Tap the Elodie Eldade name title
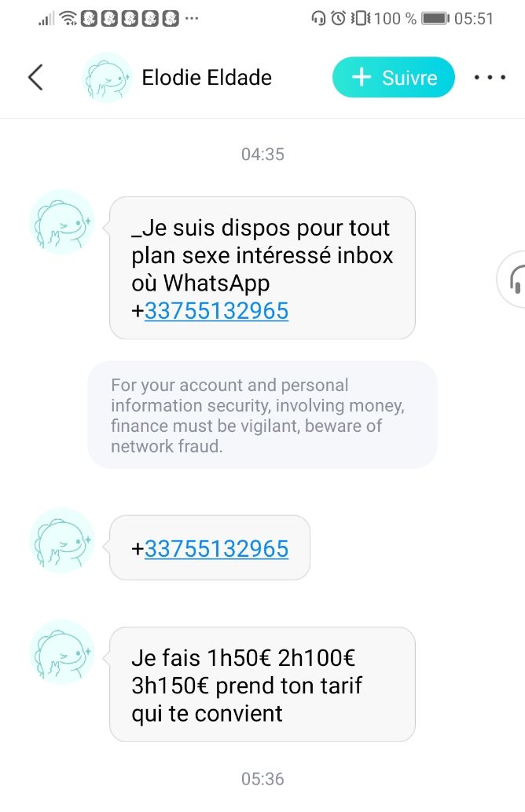 point(207,78)
